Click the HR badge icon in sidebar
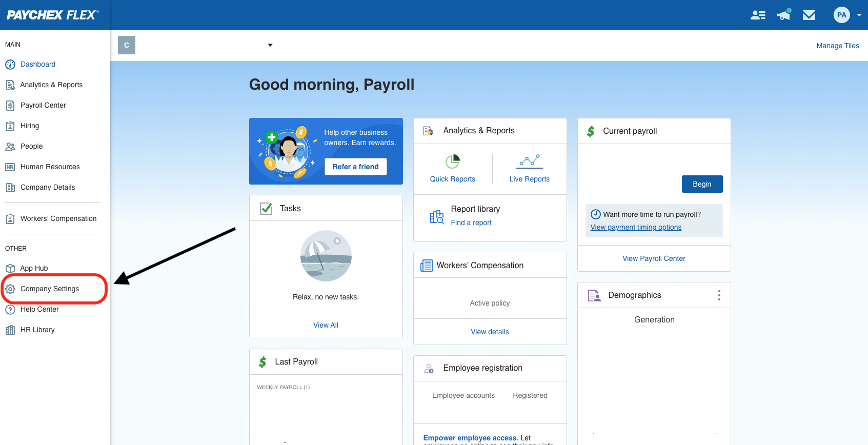The width and height of the screenshot is (868, 445). (x=10, y=167)
